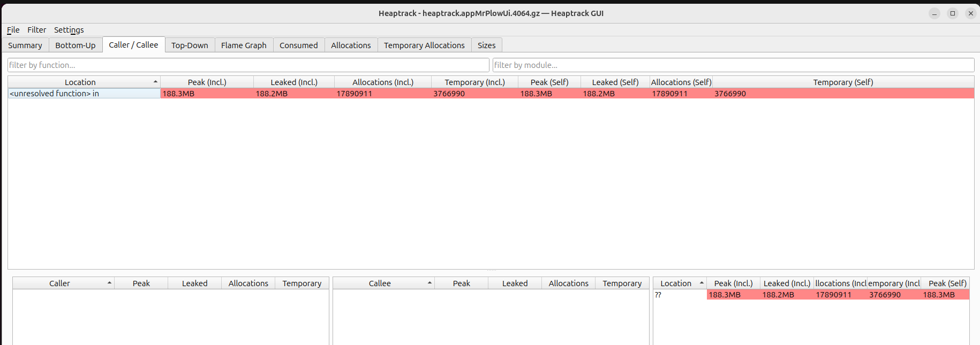Click the filter by function field
Image resolution: width=980 pixels, height=345 pixels.
(248, 65)
